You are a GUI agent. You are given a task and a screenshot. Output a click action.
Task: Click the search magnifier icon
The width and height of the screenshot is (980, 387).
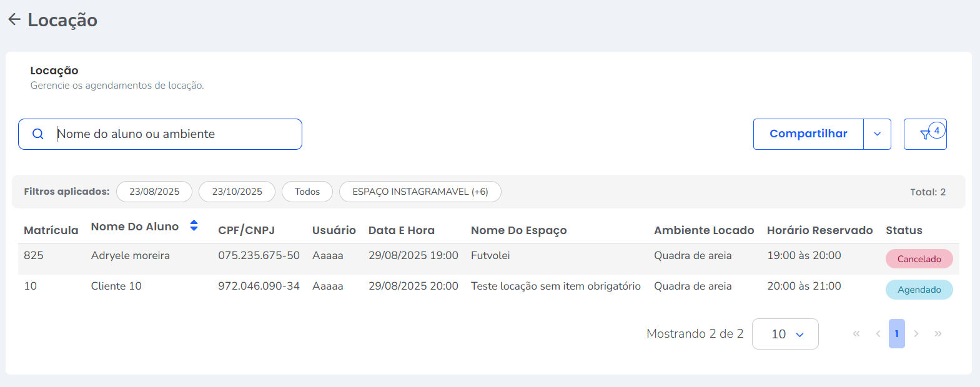coord(38,134)
